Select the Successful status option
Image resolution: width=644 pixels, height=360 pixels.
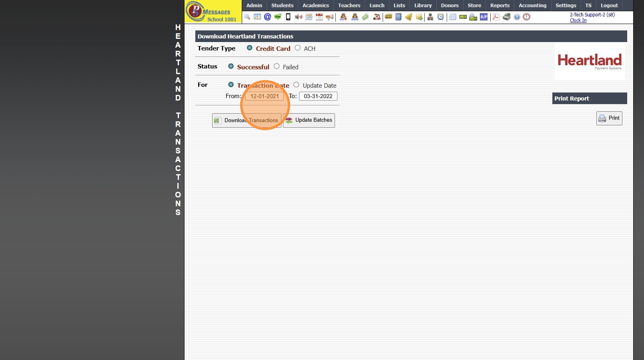click(231, 66)
